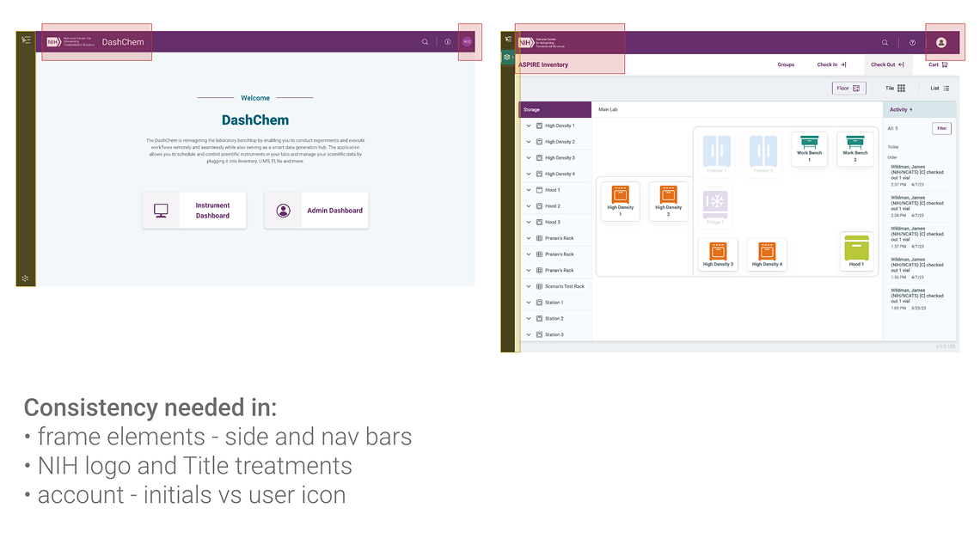Click the search icon in the DashChem navbar

pyautogui.click(x=425, y=41)
